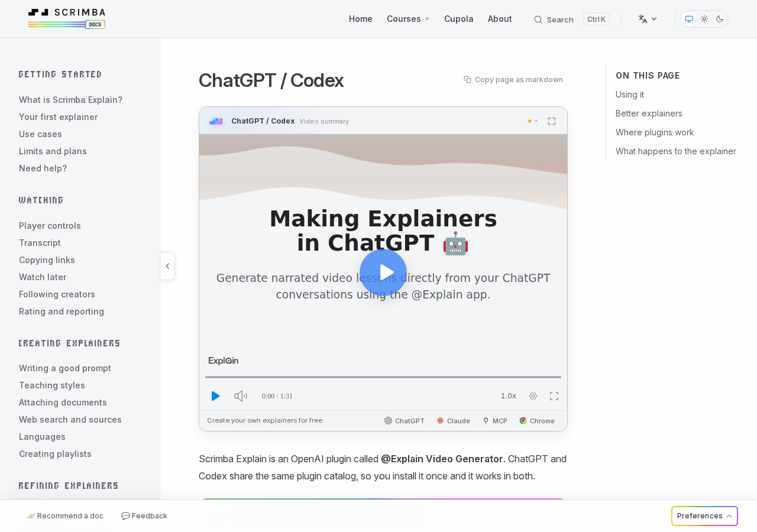Click Recommend a doc
The image size is (757, 532).
[x=65, y=516]
